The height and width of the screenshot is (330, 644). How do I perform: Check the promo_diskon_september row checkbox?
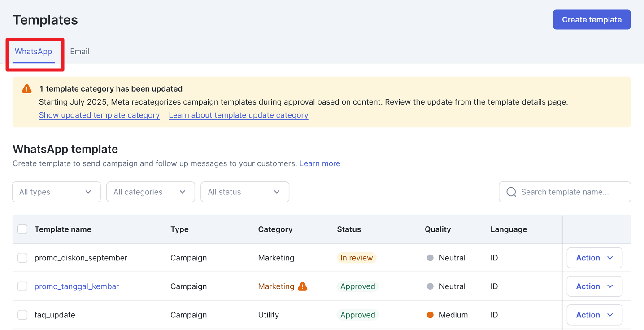pyautogui.click(x=22, y=258)
